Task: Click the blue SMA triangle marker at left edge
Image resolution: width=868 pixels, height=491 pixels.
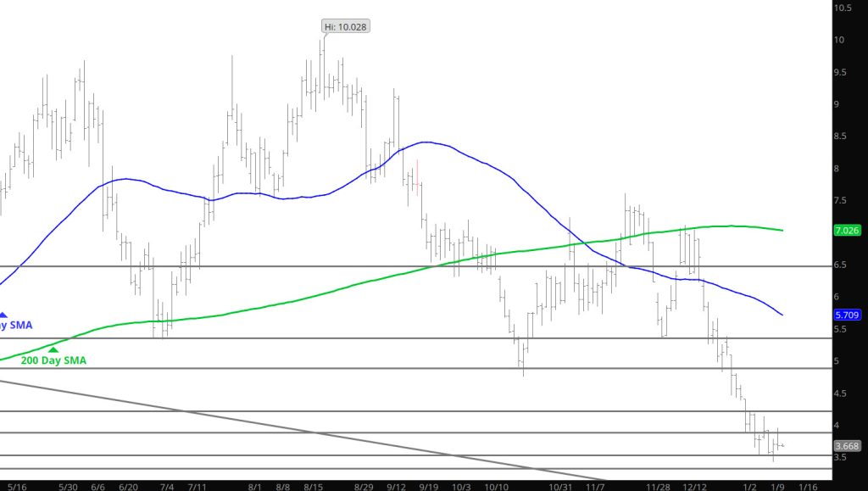Action: tap(3, 315)
